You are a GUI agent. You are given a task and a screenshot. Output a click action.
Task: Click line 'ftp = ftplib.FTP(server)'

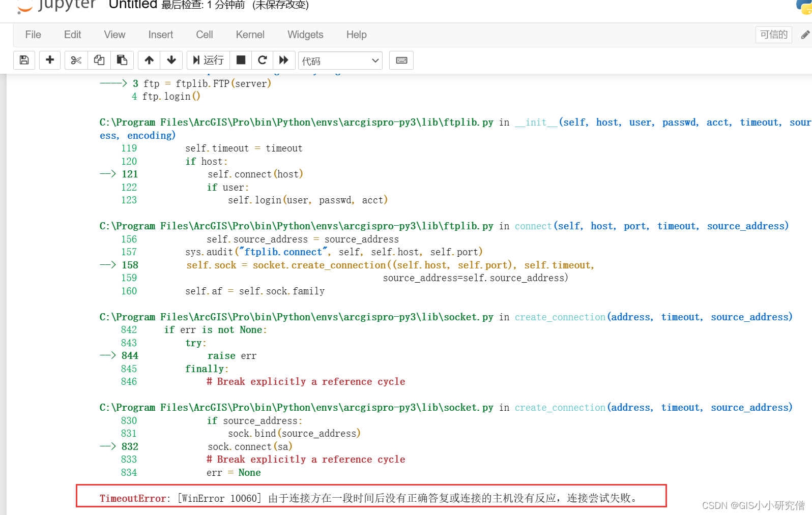click(208, 83)
